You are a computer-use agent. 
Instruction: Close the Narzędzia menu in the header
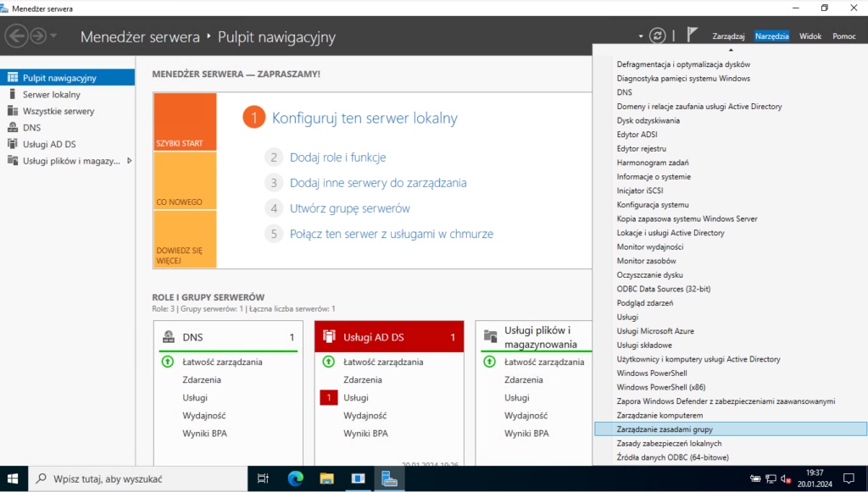click(x=771, y=36)
